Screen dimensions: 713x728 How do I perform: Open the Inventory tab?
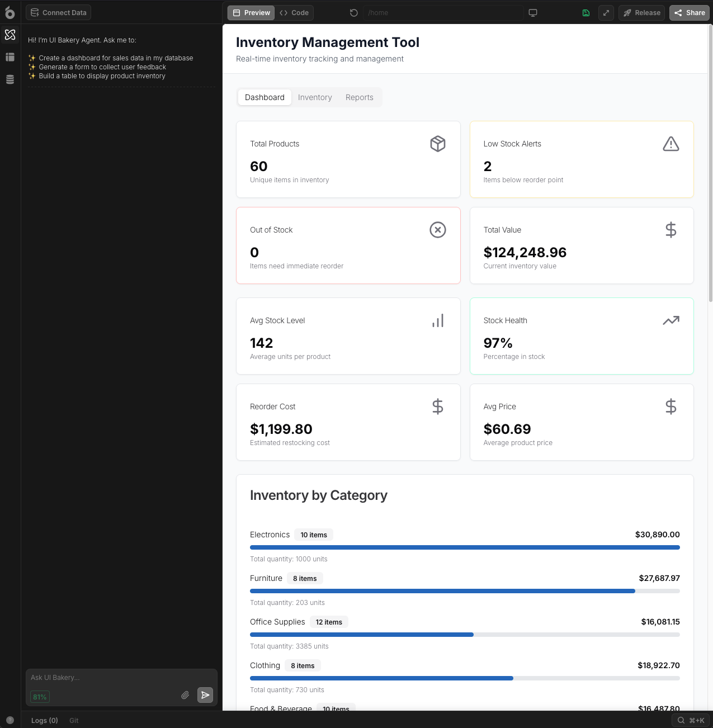pyautogui.click(x=315, y=97)
